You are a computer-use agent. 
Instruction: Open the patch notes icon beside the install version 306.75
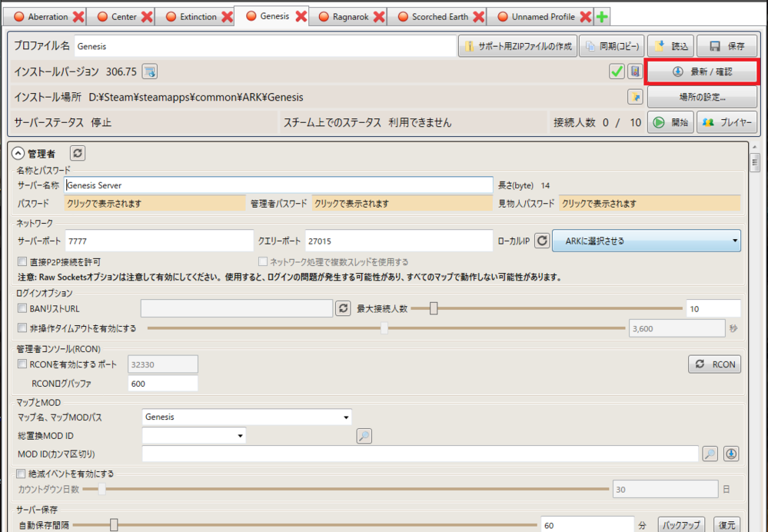tap(149, 71)
